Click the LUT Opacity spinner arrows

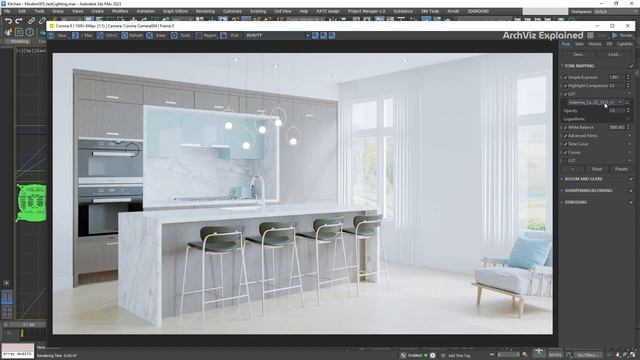coord(628,111)
